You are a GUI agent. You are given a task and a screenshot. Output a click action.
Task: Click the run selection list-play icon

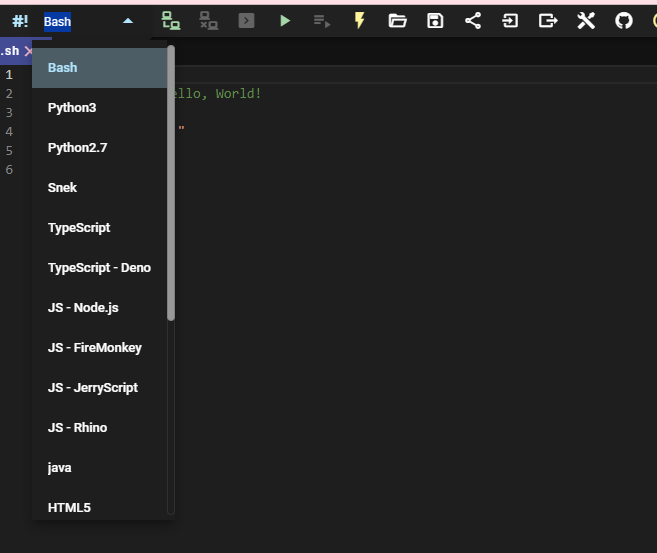[x=322, y=21]
